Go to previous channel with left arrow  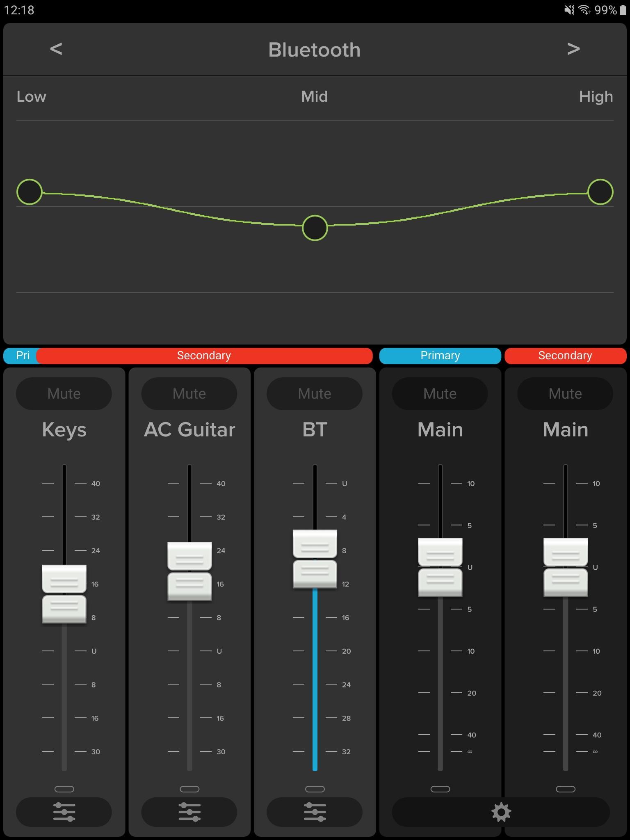(56, 49)
